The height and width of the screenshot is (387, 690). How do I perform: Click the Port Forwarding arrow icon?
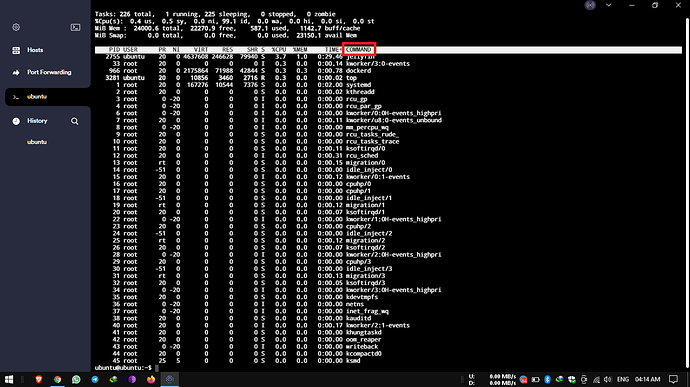pos(16,73)
